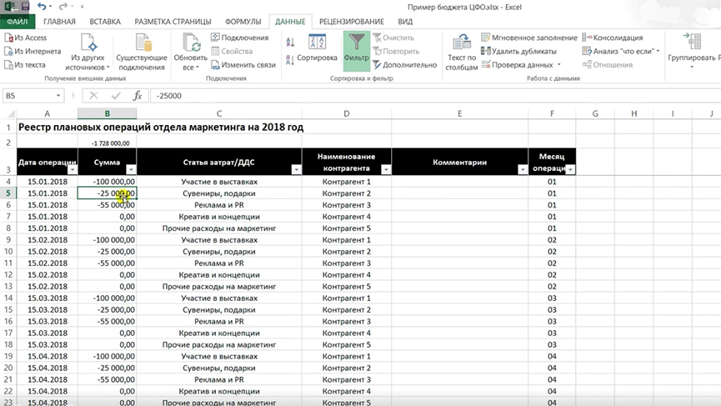Clear the filter (Очистить)
This screenshot has width=721, height=406.
click(393, 38)
